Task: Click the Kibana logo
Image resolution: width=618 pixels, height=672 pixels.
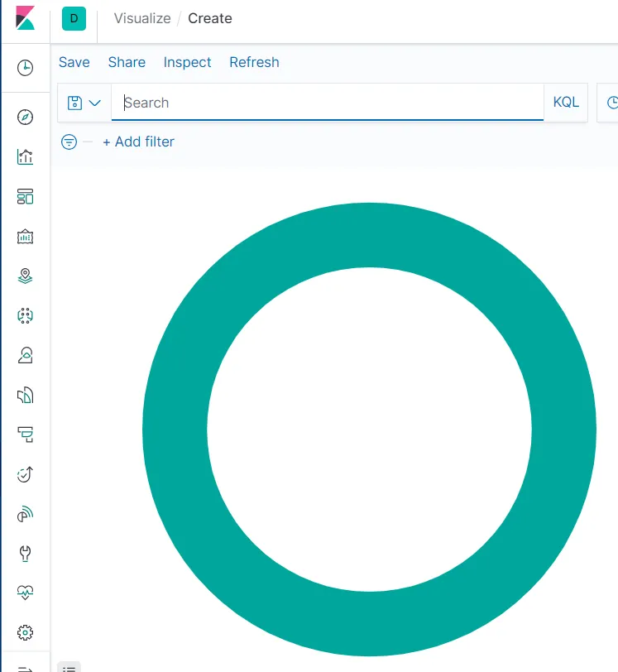Action: click(25, 18)
